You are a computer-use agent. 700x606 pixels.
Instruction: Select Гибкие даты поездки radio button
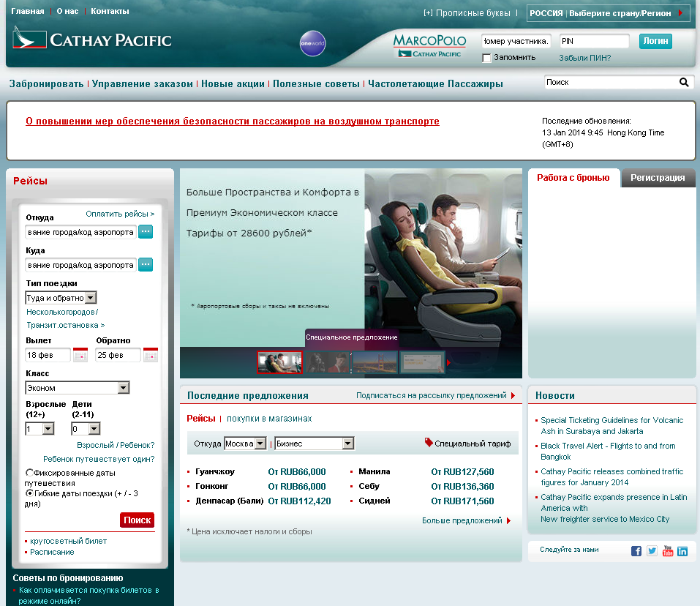tap(29, 493)
